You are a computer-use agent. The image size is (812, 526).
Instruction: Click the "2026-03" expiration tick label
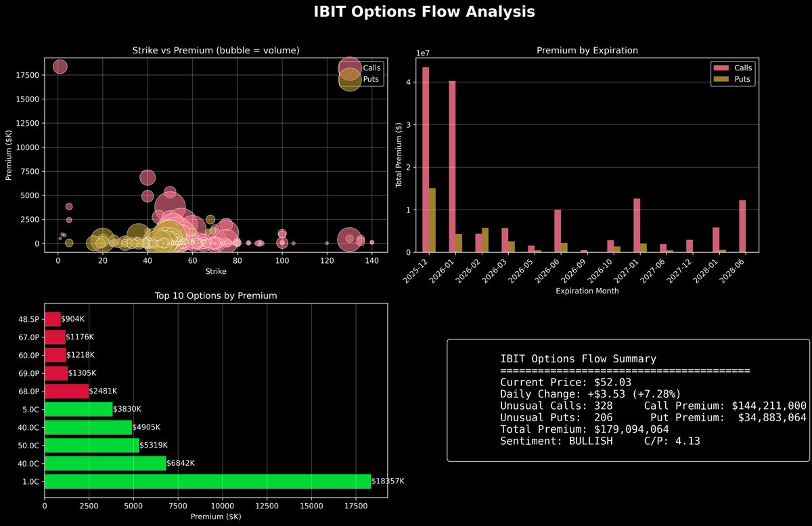[496, 270]
